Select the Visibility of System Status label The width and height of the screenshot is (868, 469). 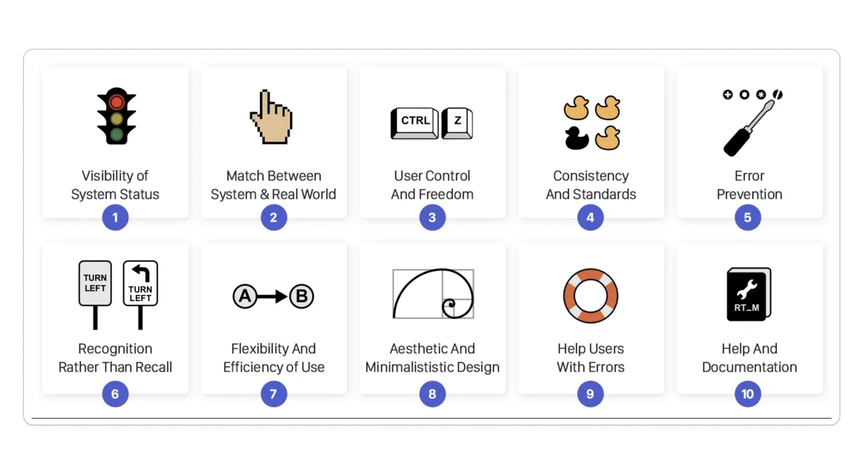point(115,185)
